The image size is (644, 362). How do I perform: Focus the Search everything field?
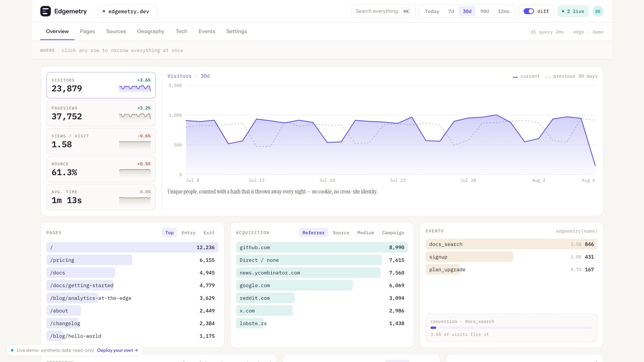point(383,11)
